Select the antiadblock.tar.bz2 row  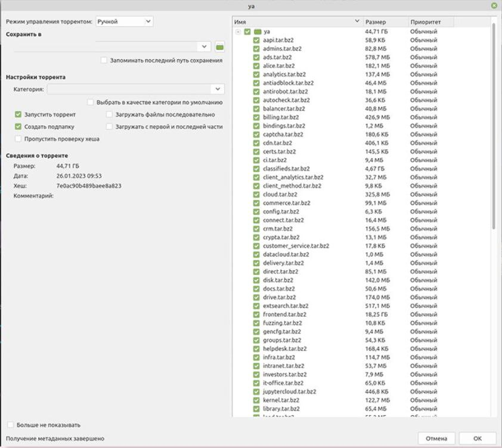pyautogui.click(x=361, y=83)
